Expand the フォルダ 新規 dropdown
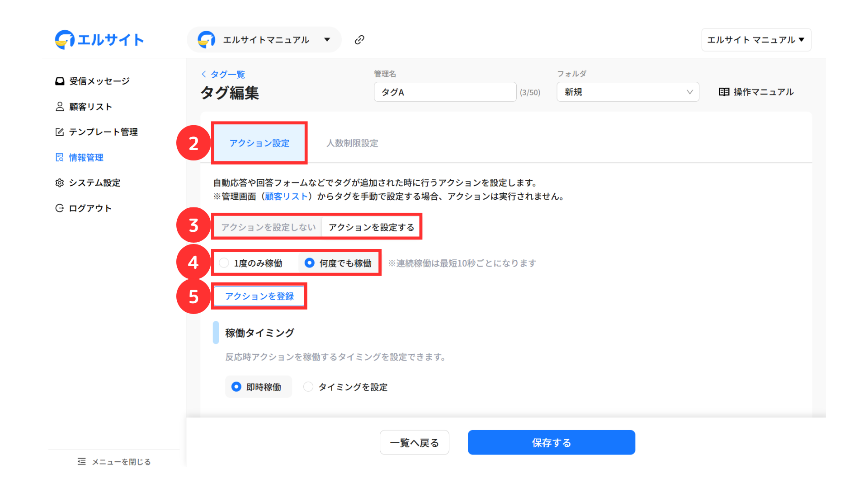Image resolution: width=868 pixels, height=488 pixels. tap(627, 92)
